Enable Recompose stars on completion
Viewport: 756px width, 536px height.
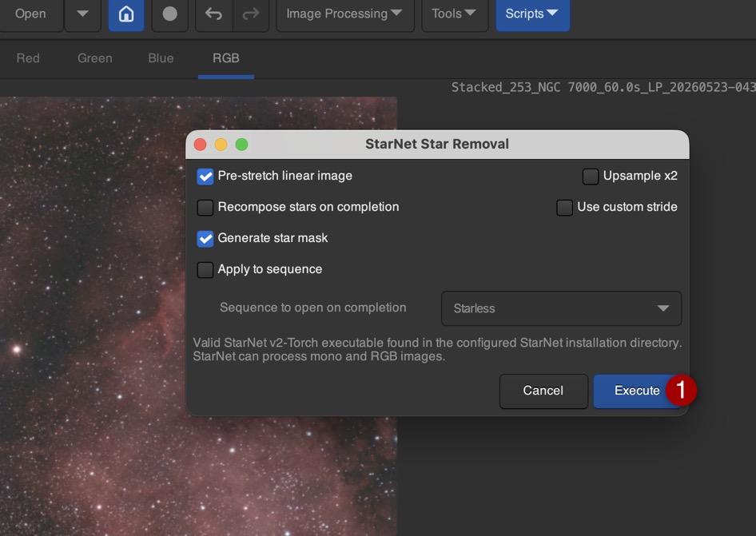(205, 208)
